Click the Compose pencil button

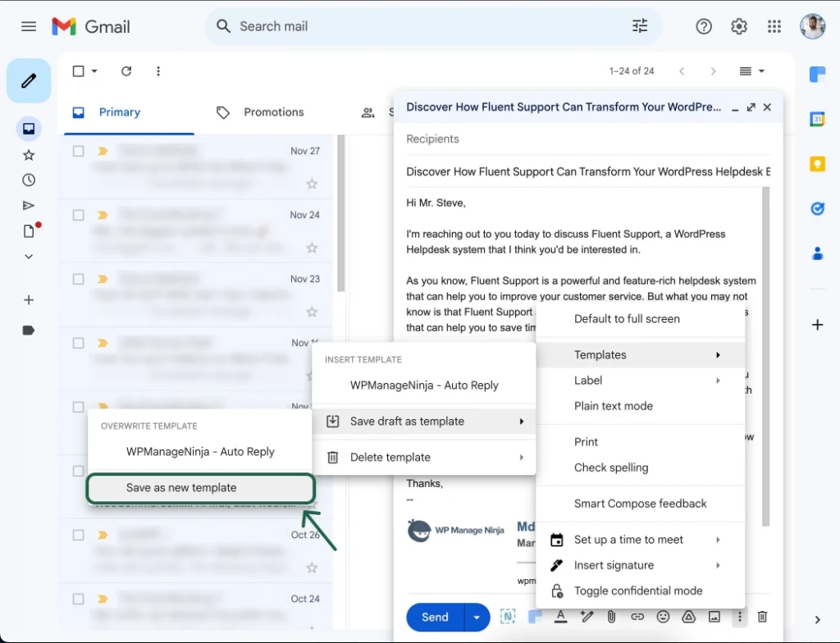(x=29, y=80)
